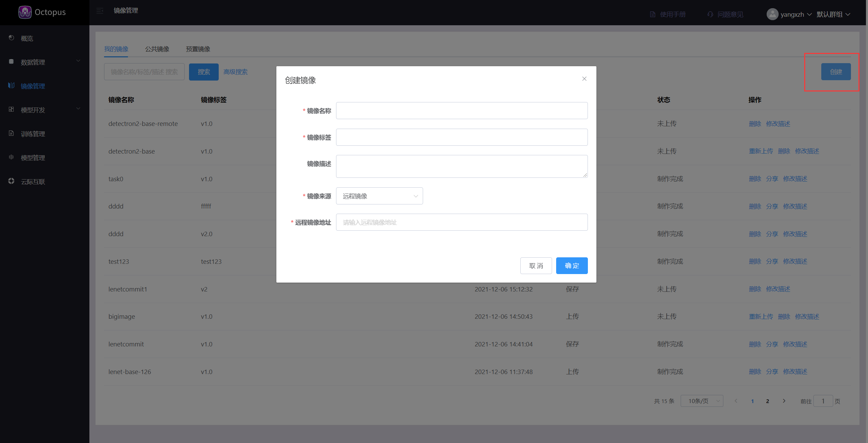This screenshot has width=868, height=443.
Task: Go to page 1 in pagination
Action: (x=752, y=401)
